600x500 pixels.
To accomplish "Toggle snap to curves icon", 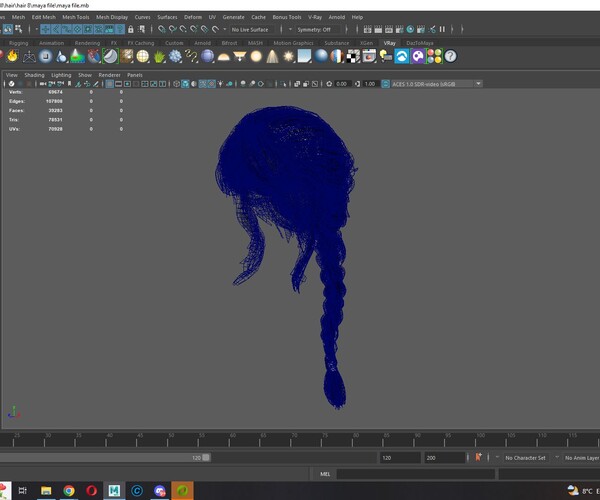I will pyautogui.click(x=173, y=29).
